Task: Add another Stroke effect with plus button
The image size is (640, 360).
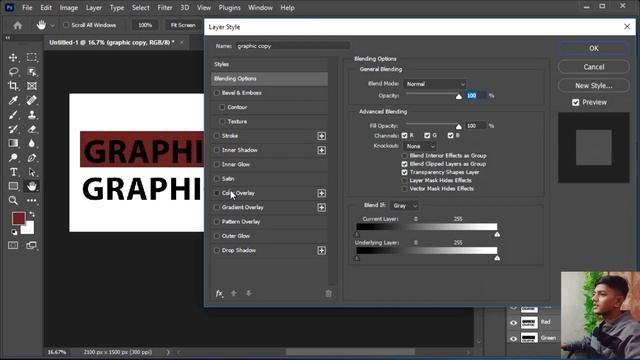Action: point(321,136)
